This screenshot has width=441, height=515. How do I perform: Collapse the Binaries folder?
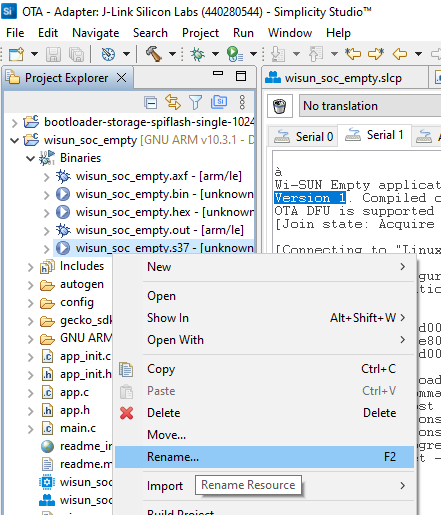(x=30, y=158)
